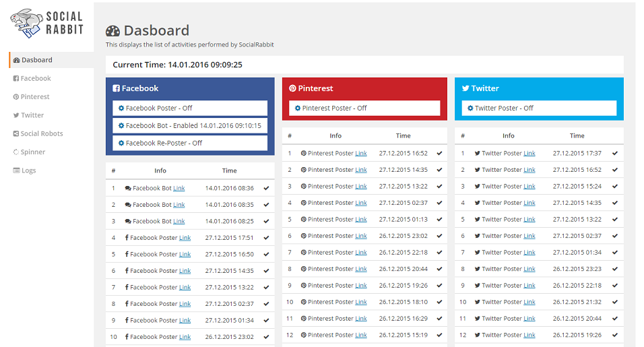Click the gear icon on Facebook Bot - Enabled
The height and width of the screenshot is (347, 644).
pos(121,125)
